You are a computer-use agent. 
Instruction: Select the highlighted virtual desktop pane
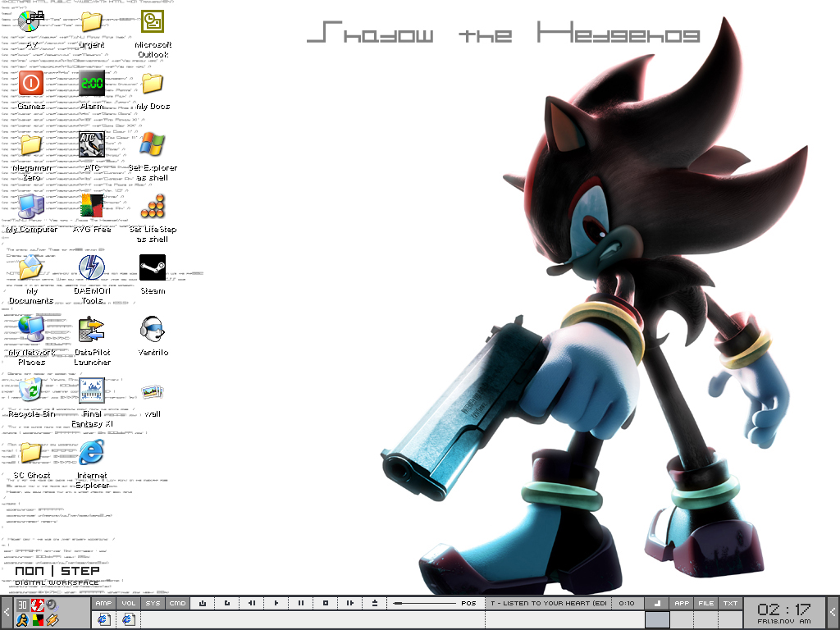click(657, 619)
